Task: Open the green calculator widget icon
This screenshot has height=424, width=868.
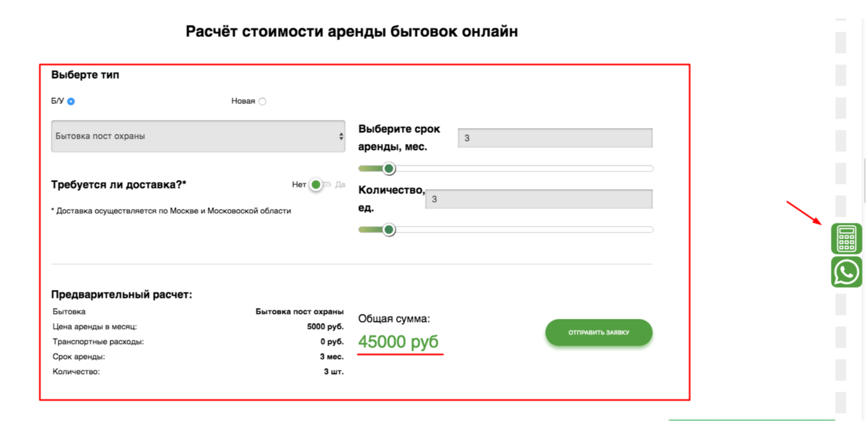Action: [x=846, y=239]
